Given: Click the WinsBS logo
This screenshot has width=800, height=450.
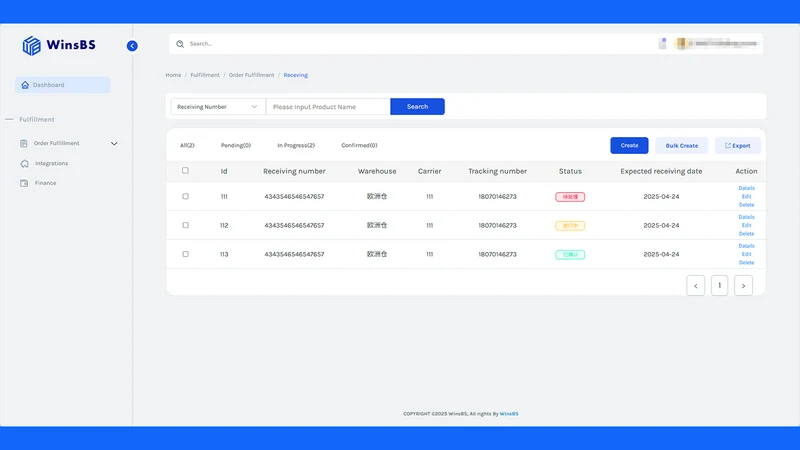Looking at the screenshot, I should 59,45.
